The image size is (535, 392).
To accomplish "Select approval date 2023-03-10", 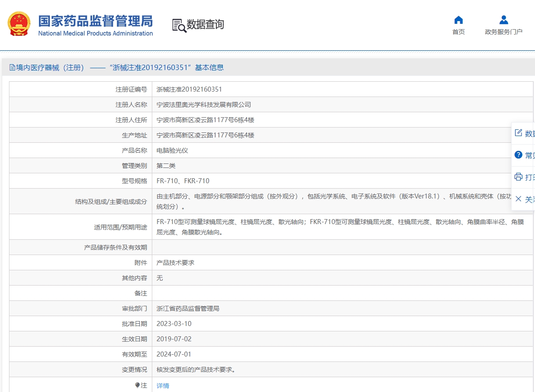I will click(x=174, y=324).
